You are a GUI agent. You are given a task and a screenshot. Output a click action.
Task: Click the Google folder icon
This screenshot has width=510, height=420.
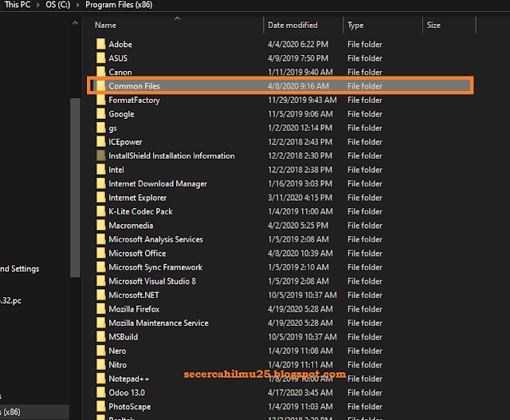click(x=101, y=114)
